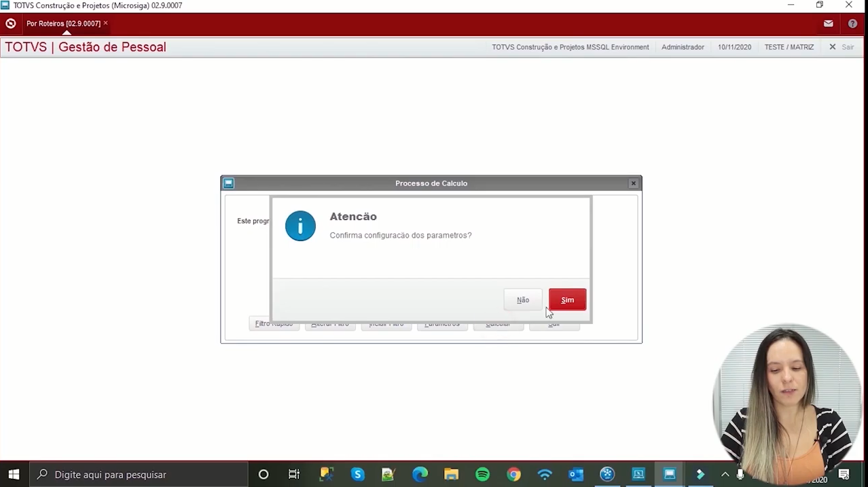Open Google Chrome from the taskbar
The width and height of the screenshot is (868, 487).
[x=513, y=474]
